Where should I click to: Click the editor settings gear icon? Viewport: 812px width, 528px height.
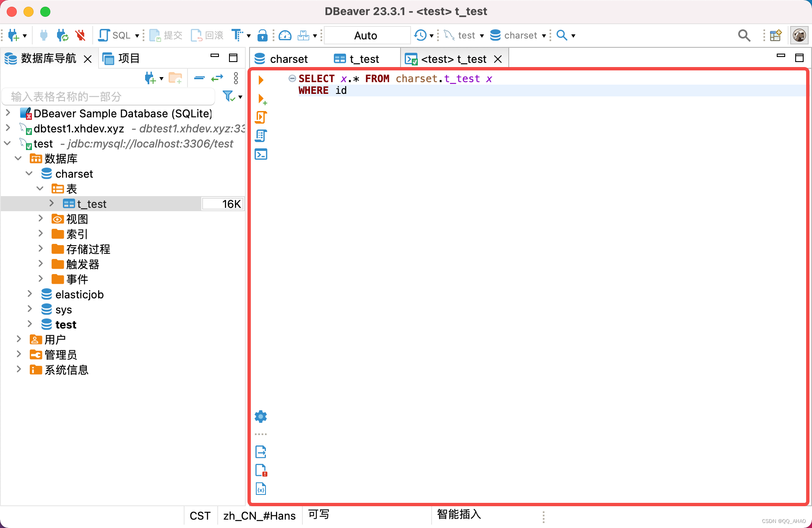[261, 417]
